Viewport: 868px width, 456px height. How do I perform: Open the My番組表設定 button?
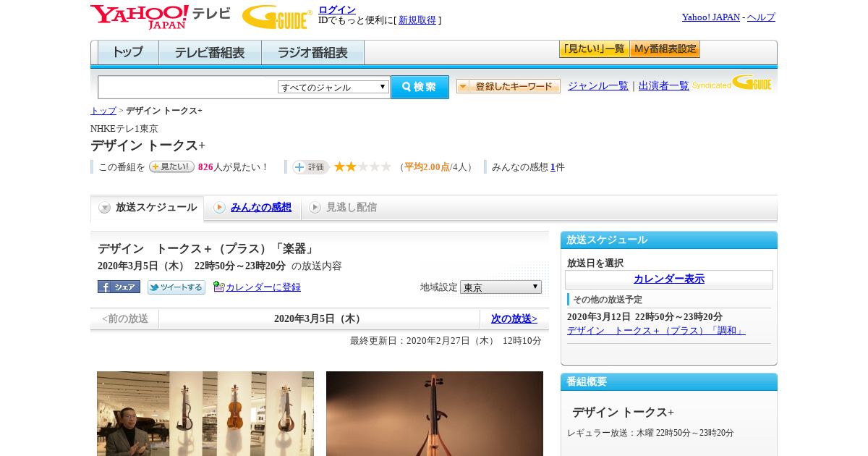tap(665, 49)
